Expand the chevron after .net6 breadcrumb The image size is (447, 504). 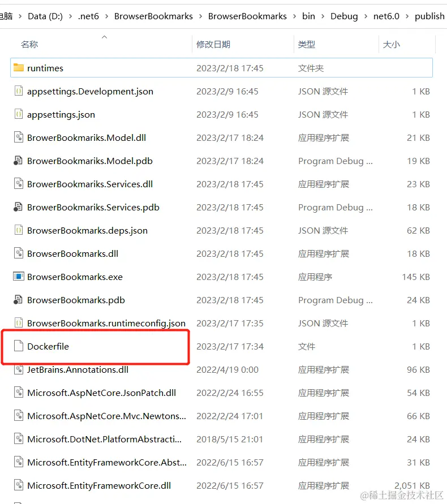point(107,16)
